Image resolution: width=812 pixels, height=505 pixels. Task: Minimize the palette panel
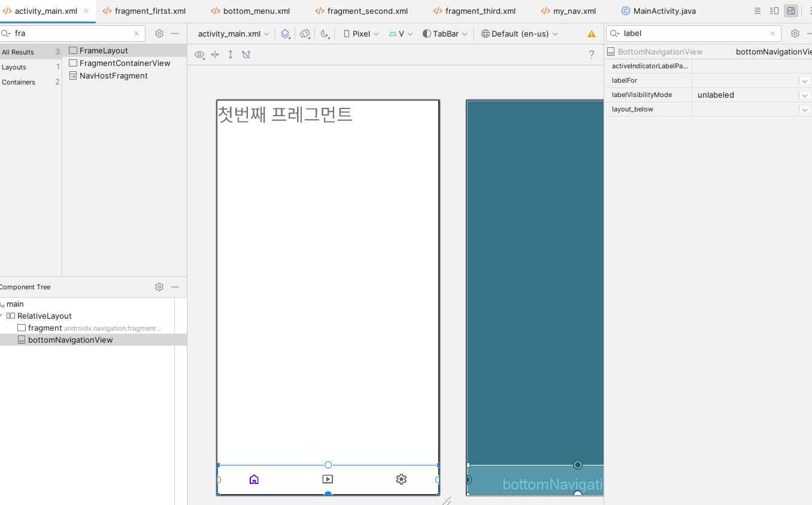click(175, 34)
